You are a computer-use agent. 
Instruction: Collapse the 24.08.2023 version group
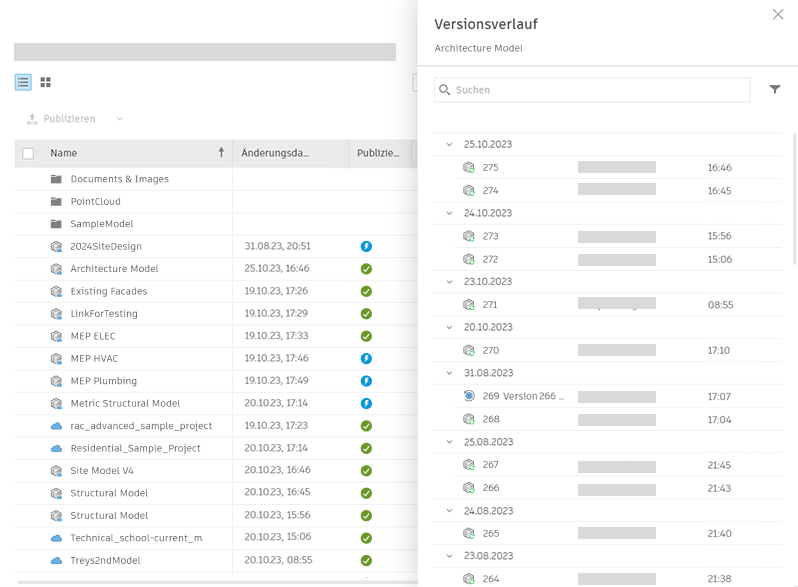[449, 511]
